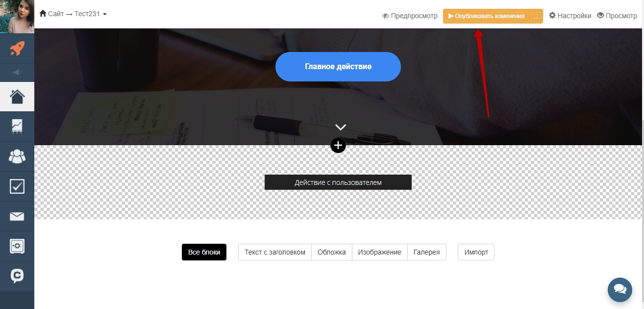Image resolution: width=644 pixels, height=309 pixels.
Task: Open the safe (finance) sidebar icon
Action: [x=17, y=246]
